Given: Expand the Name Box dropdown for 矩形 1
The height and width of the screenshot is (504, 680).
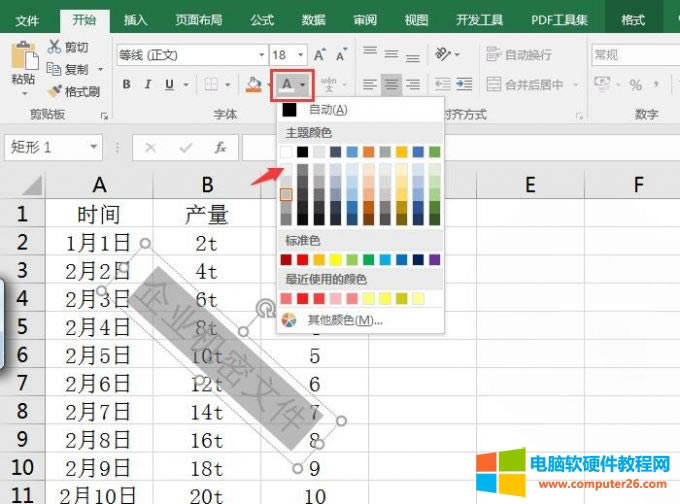Looking at the screenshot, I should (95, 147).
